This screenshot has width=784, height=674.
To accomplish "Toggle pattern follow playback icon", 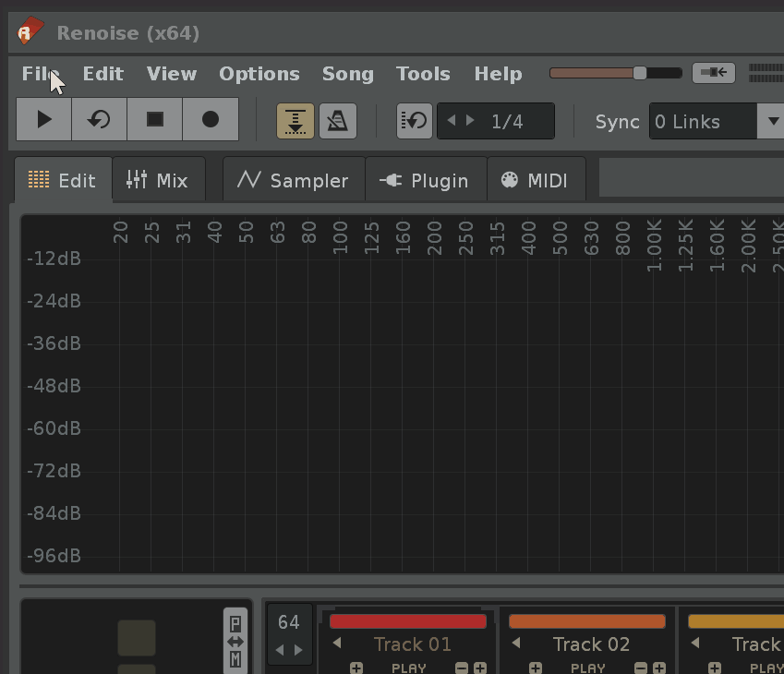I will pos(296,121).
